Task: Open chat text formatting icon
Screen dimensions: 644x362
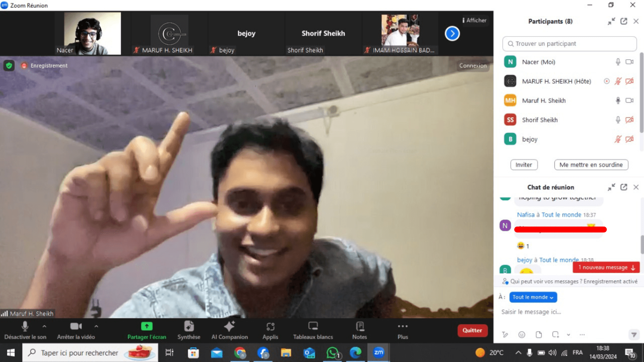Action: pyautogui.click(x=505, y=335)
